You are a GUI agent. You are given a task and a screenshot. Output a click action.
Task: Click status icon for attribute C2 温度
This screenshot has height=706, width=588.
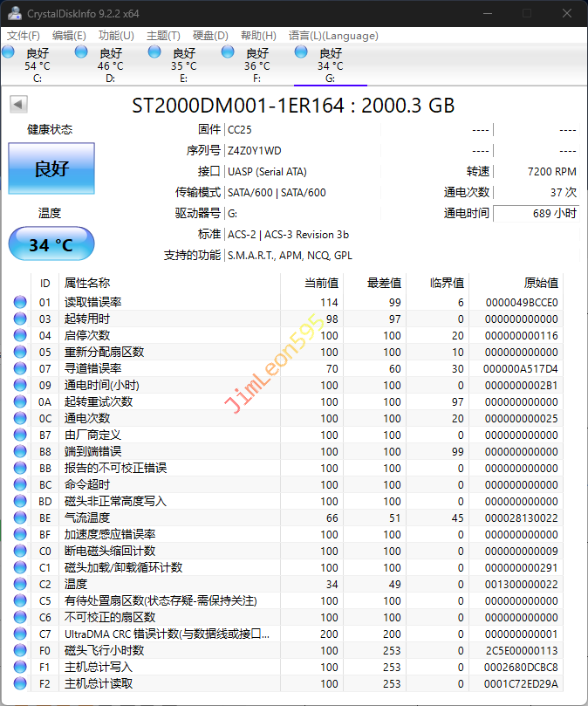20,584
